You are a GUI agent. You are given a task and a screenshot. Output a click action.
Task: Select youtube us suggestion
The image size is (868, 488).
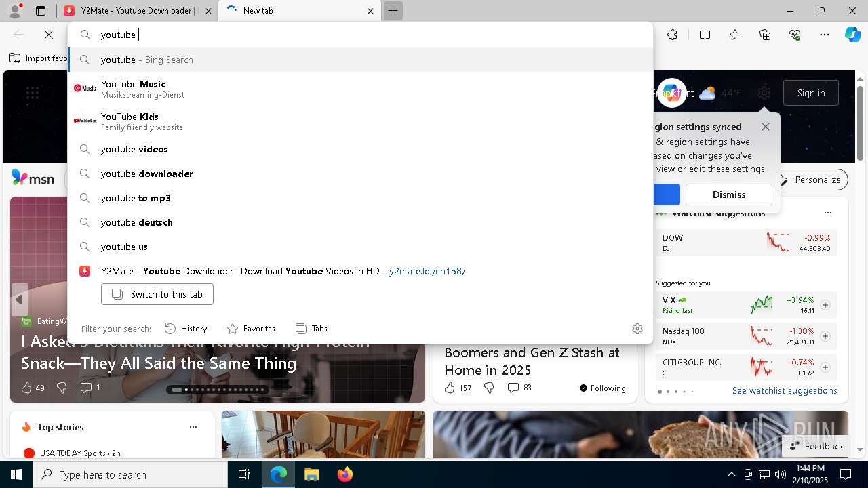[x=360, y=247]
